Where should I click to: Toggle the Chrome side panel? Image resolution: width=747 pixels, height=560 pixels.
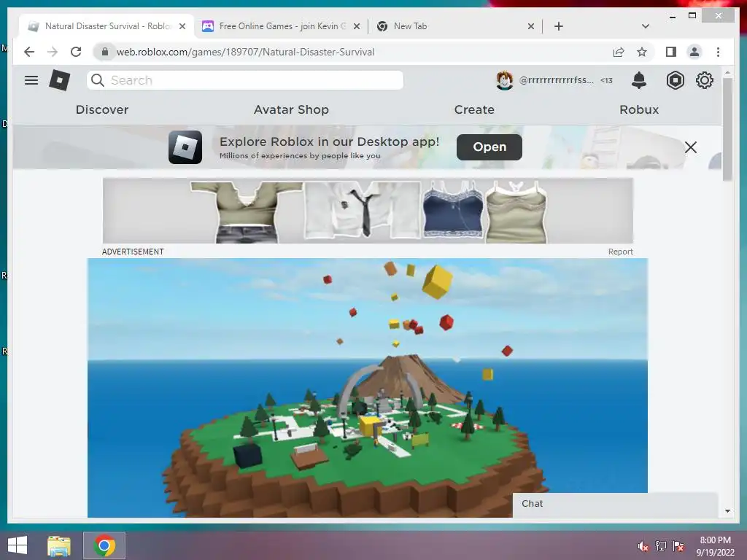pyautogui.click(x=671, y=52)
